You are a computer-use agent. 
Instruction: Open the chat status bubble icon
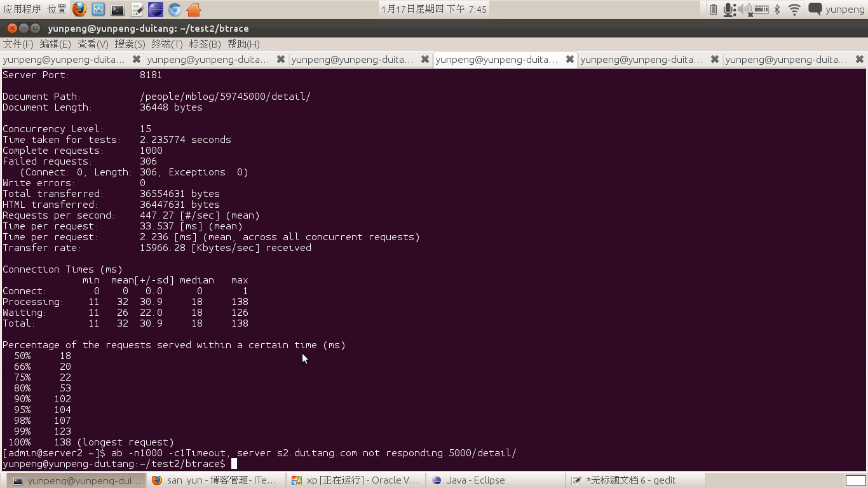[815, 9]
